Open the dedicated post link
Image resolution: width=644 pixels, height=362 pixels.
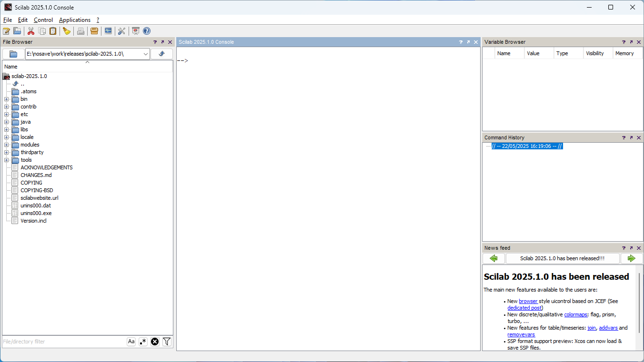point(523,308)
